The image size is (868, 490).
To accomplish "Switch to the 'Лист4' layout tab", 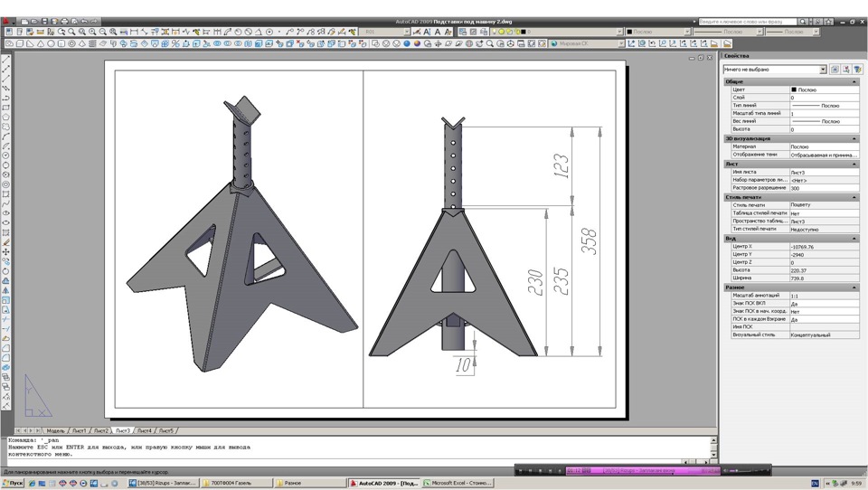I will point(144,430).
